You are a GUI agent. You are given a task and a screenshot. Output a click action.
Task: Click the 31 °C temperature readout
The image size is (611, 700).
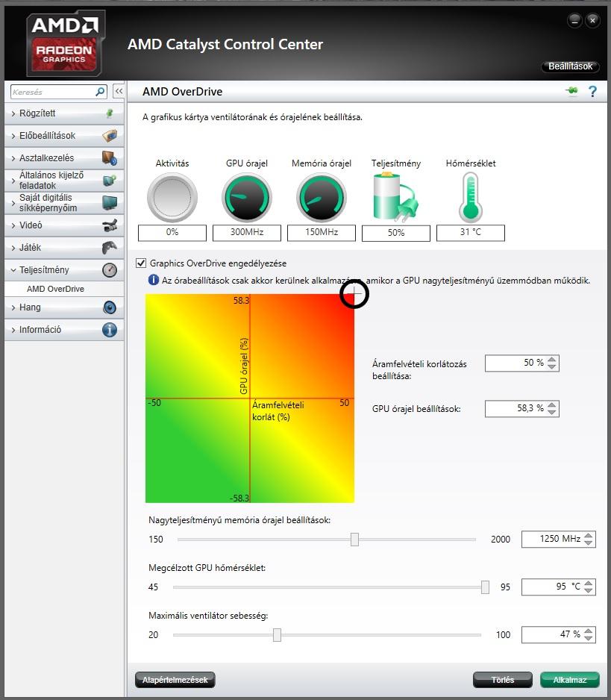click(471, 233)
